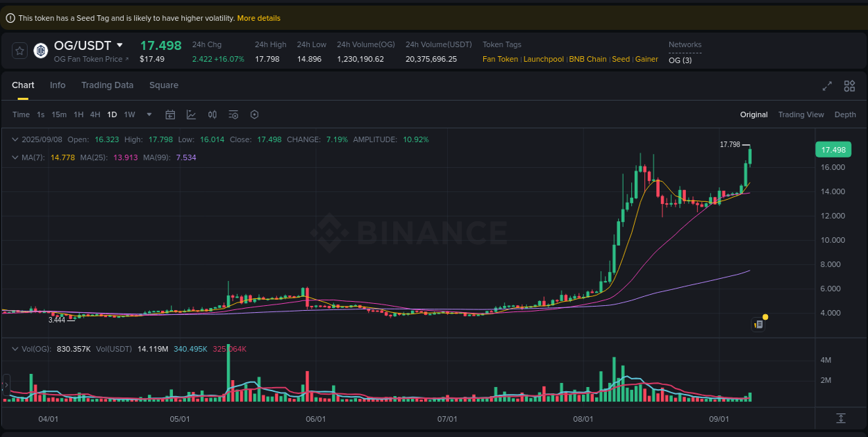868x437 pixels.
Task: Expand the chart to fullscreen
Action: (826, 85)
